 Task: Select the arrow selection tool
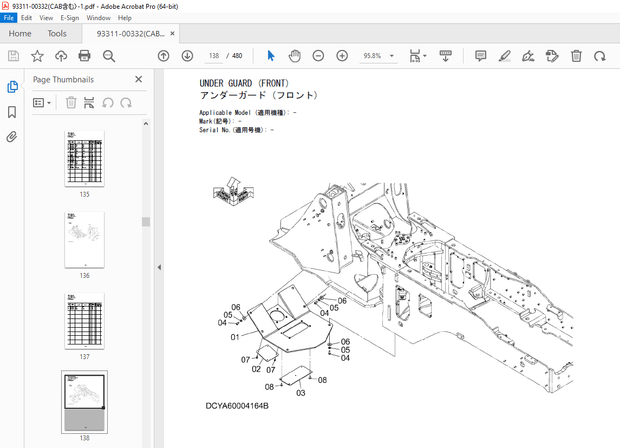click(271, 56)
